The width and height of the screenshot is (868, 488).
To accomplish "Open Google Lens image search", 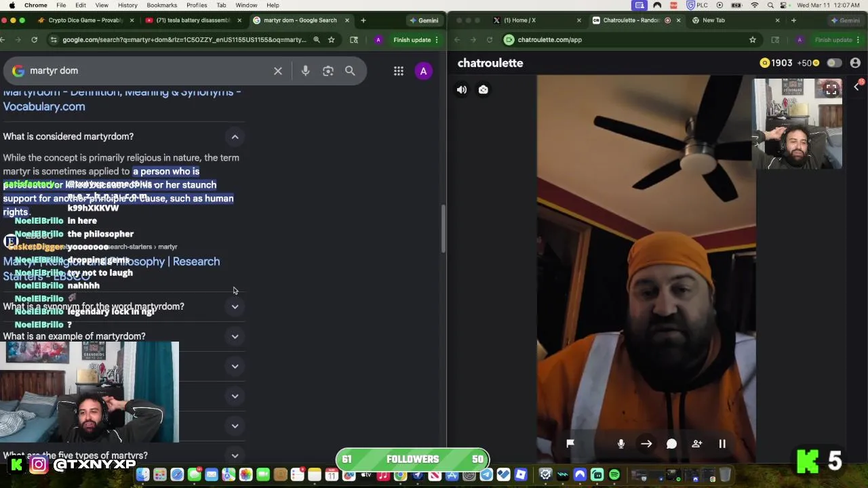I will coord(328,70).
